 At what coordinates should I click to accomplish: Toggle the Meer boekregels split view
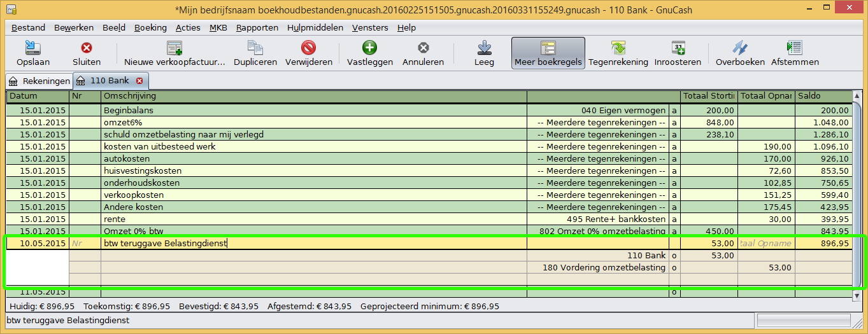tap(548, 53)
